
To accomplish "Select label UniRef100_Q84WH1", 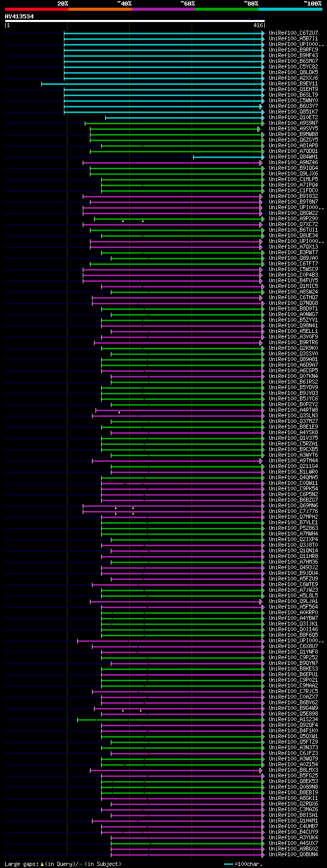I will click(293, 157).
